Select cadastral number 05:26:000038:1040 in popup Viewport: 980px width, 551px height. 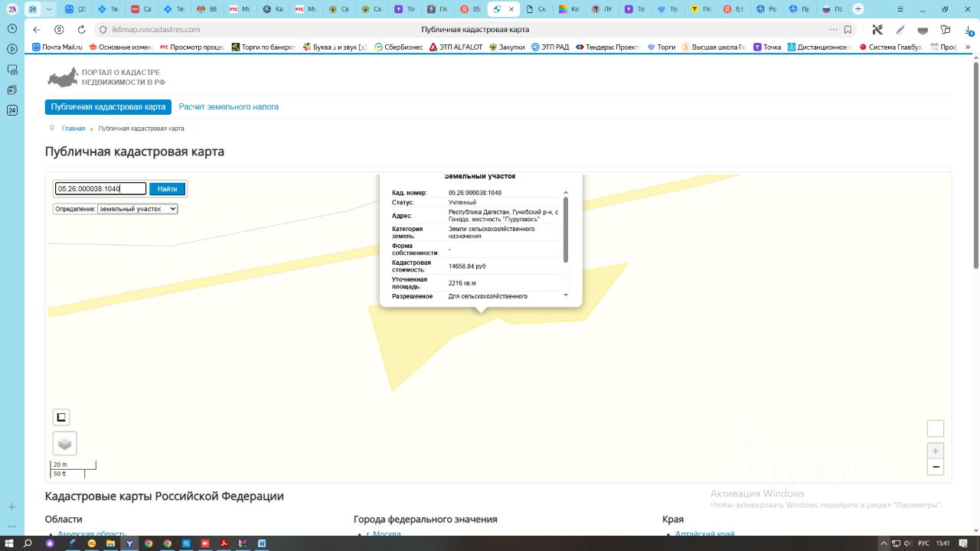pyautogui.click(x=475, y=193)
